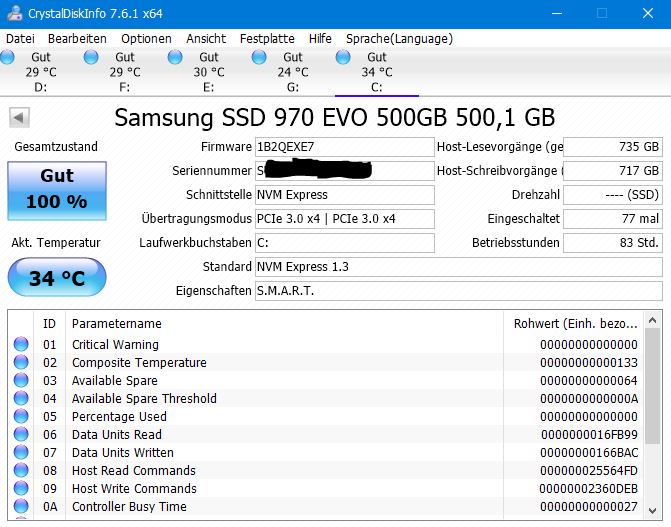This screenshot has height=527, width=671.
Task: Click the Host-Lesevorgänge value 735 GB
Action: pyautogui.click(x=613, y=147)
